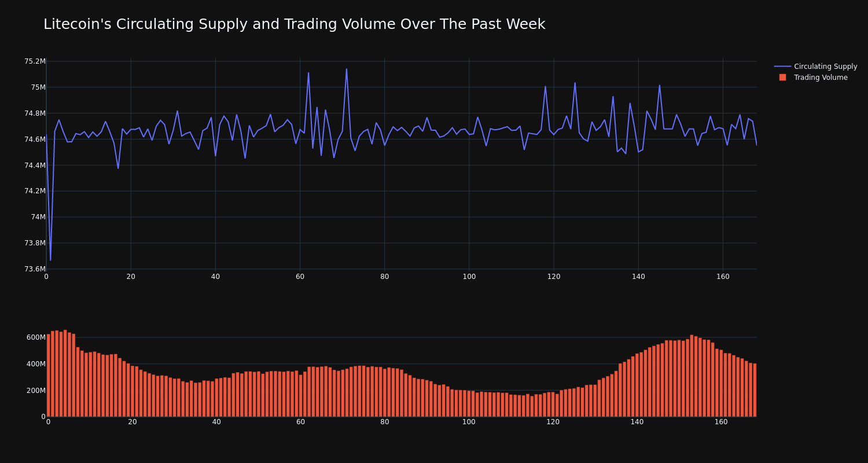The image size is (868, 463).
Task: Click the 74.4M y-axis label
Action: (x=35, y=166)
